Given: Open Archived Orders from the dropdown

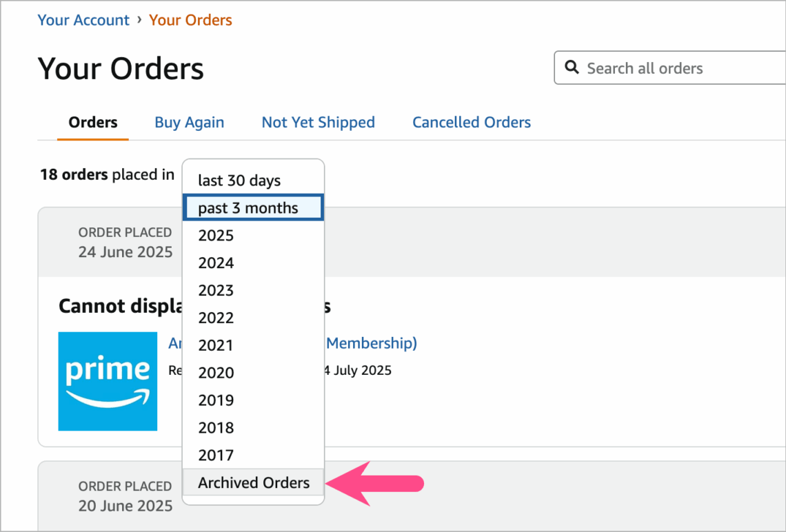Looking at the screenshot, I should pos(254,482).
